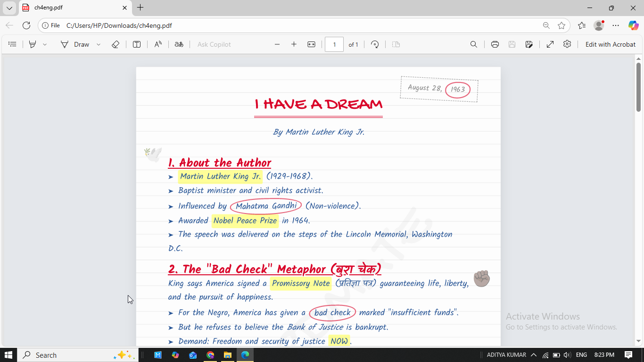
Task: Select the ch4eng.pdf tab
Action: point(75,8)
